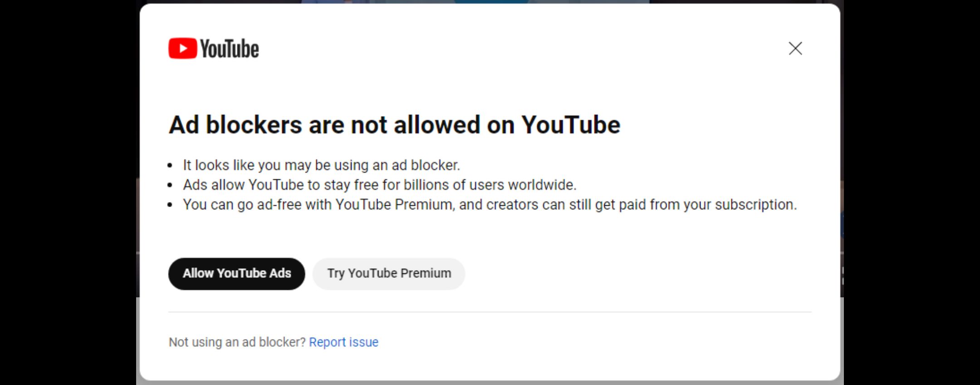Select the red YouTube icon in dialog header
The width and height of the screenshot is (980, 385).
[x=182, y=48]
